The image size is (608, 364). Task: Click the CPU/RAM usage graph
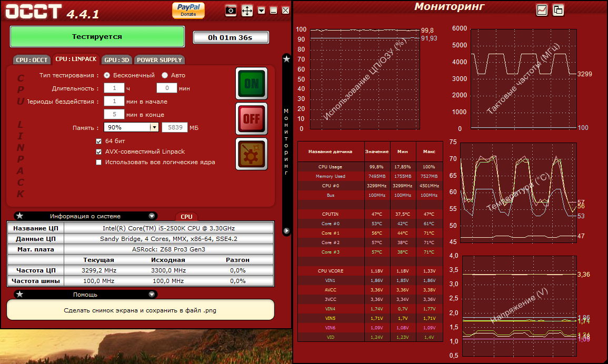point(365,79)
